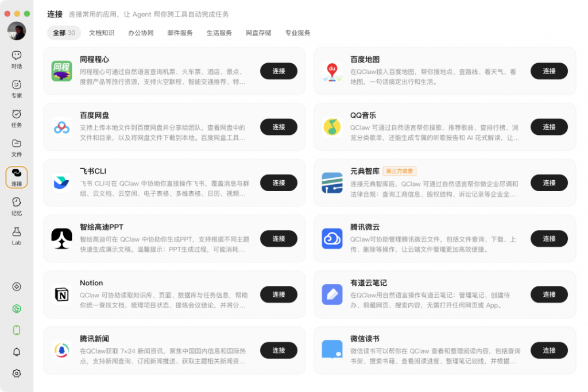Click the 有道云笔记 description text
This screenshot has width=588, height=392.
click(430, 300)
